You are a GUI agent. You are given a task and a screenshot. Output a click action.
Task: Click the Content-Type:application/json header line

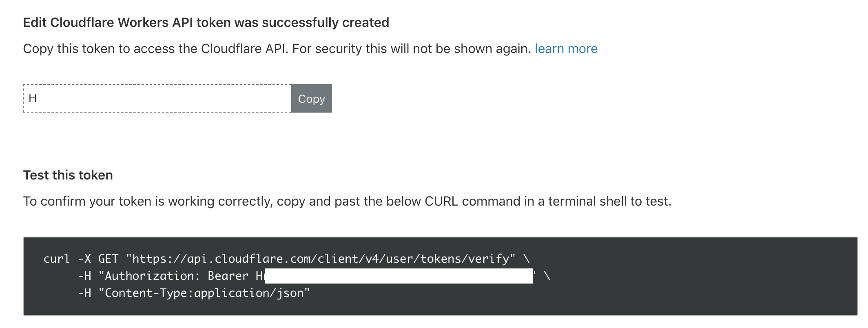(x=204, y=293)
